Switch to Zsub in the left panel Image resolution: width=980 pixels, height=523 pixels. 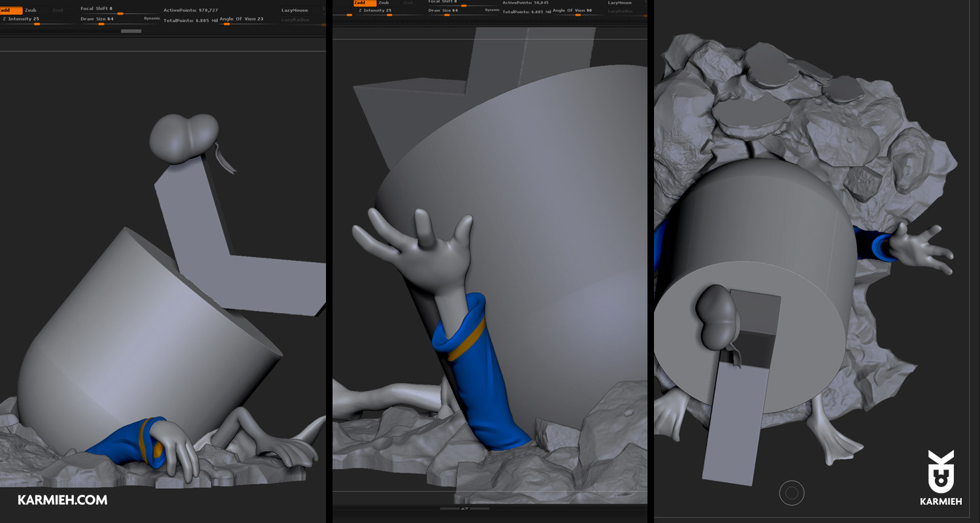[x=31, y=10]
